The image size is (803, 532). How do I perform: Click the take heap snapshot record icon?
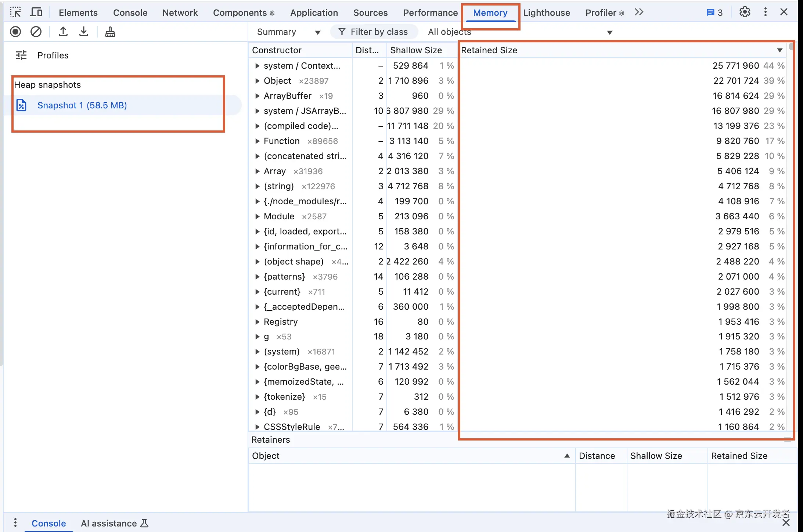tap(15, 32)
